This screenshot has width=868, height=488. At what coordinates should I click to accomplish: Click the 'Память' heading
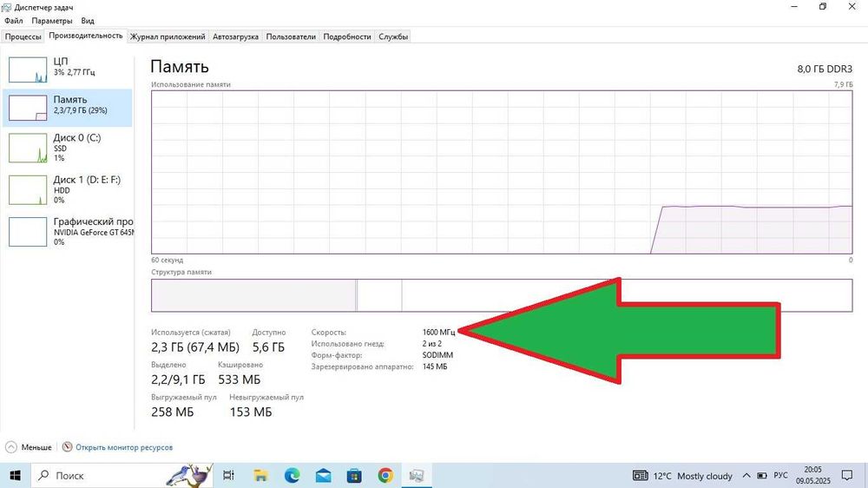tap(180, 67)
